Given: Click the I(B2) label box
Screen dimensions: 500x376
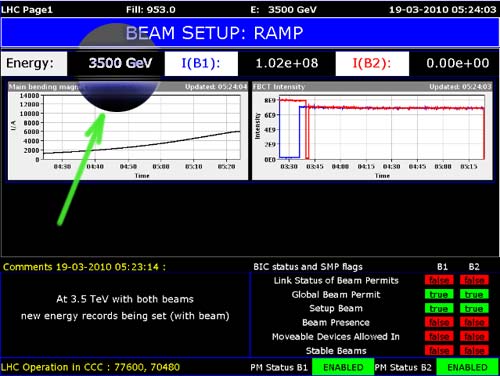Looking at the screenshot, I should (372, 63).
